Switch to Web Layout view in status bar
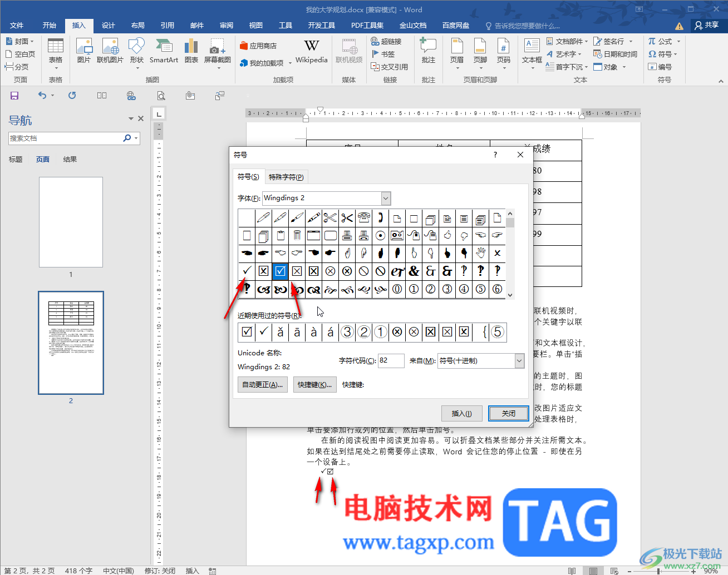728x575 pixels. (x=614, y=571)
